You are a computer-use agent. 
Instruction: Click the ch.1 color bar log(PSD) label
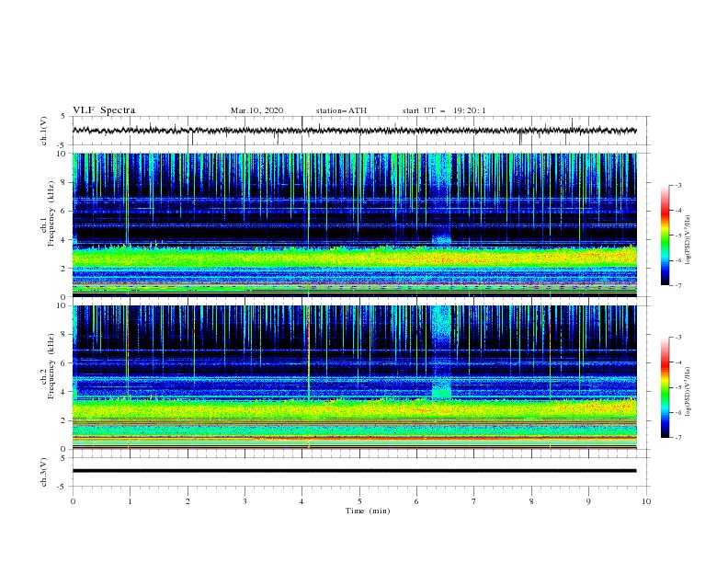coord(688,240)
